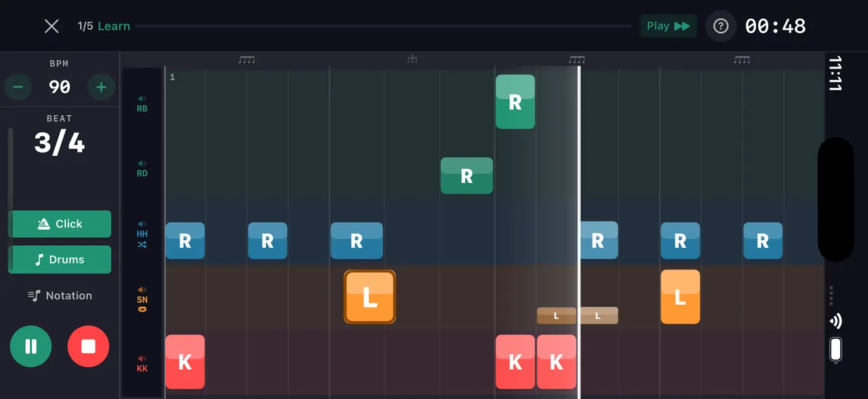The image size is (868, 399).
Task: Select the RB track R note block
Action: pyautogui.click(x=515, y=102)
